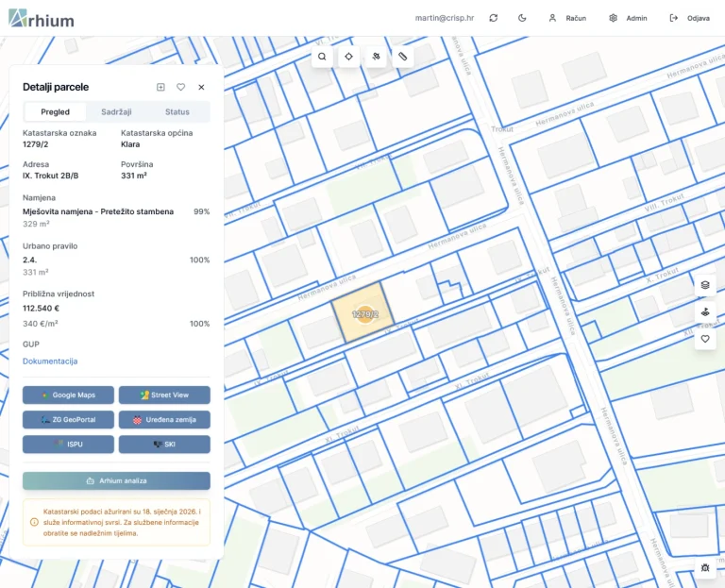The image size is (725, 588).
Task: Switch to the Sadržaji tab
Action: coord(116,111)
